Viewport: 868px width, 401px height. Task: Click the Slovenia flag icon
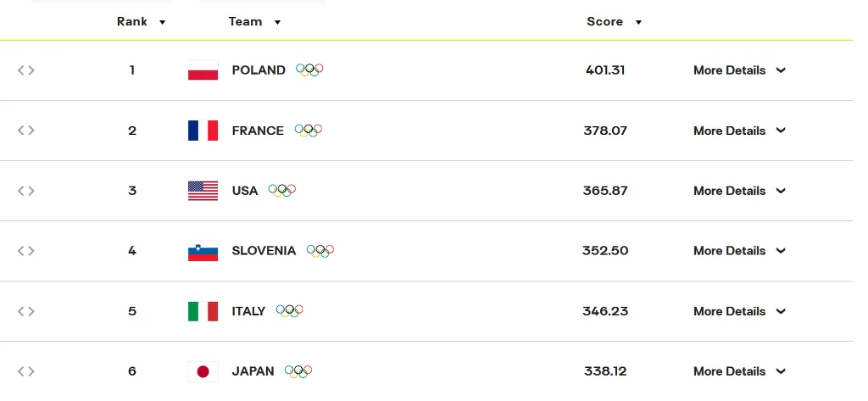coord(203,251)
